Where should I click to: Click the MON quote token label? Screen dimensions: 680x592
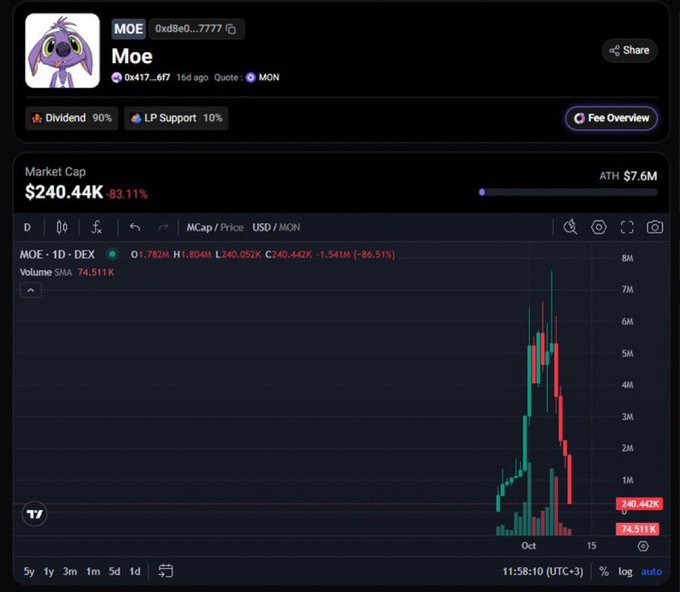coord(269,78)
